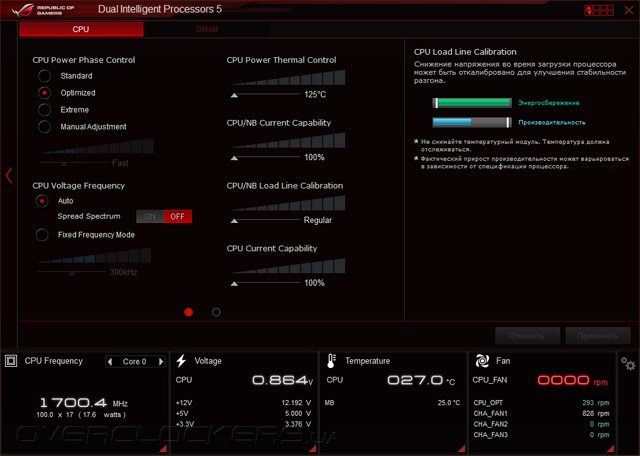
Task: Switch to the CPU tab
Action: point(81,29)
